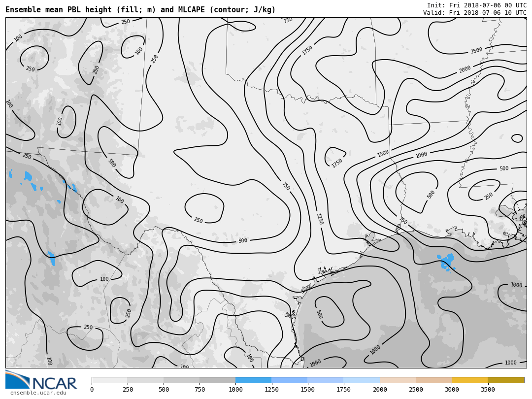Image resolution: width=532 pixels, height=399 pixels.
Task: Select the lightest gray 0–250 colorbar segment
Action: point(109,380)
